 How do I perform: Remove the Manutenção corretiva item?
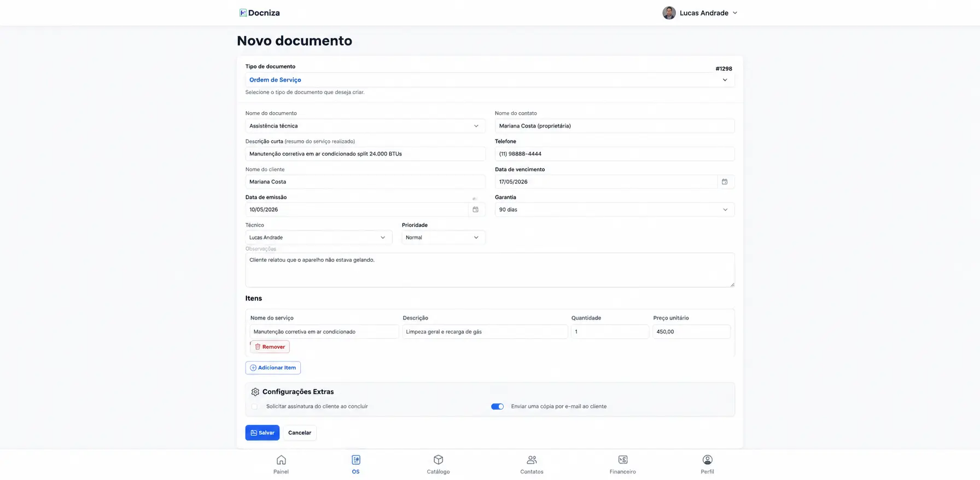pos(270,347)
